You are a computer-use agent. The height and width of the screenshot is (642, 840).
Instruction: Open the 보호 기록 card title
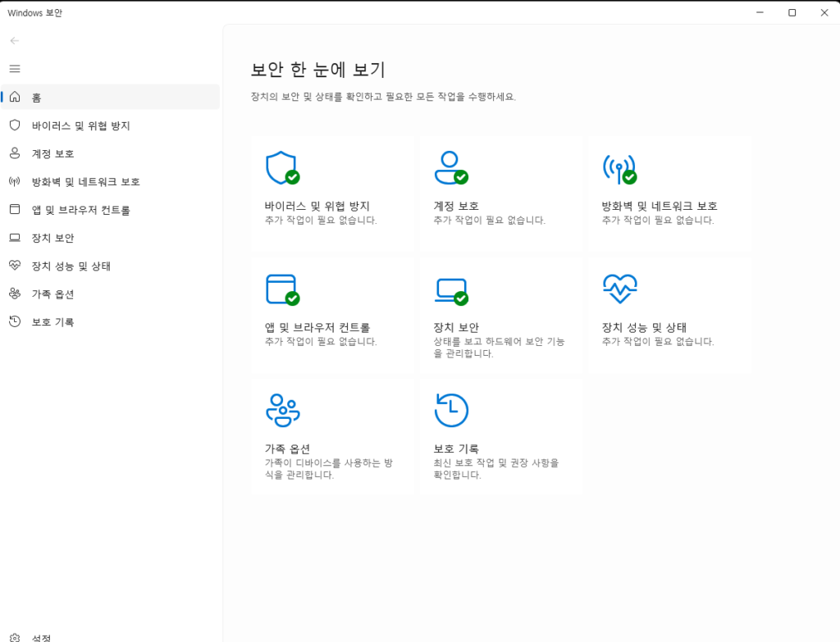(x=456, y=448)
